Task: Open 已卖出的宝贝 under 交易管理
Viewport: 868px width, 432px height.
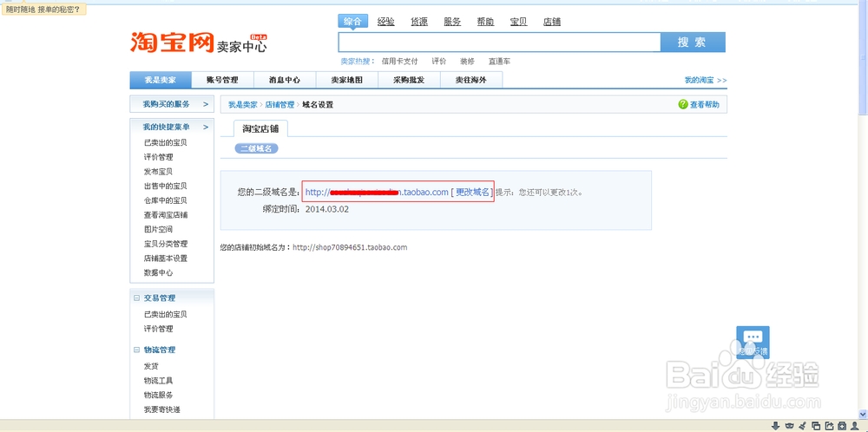Action: tap(166, 314)
